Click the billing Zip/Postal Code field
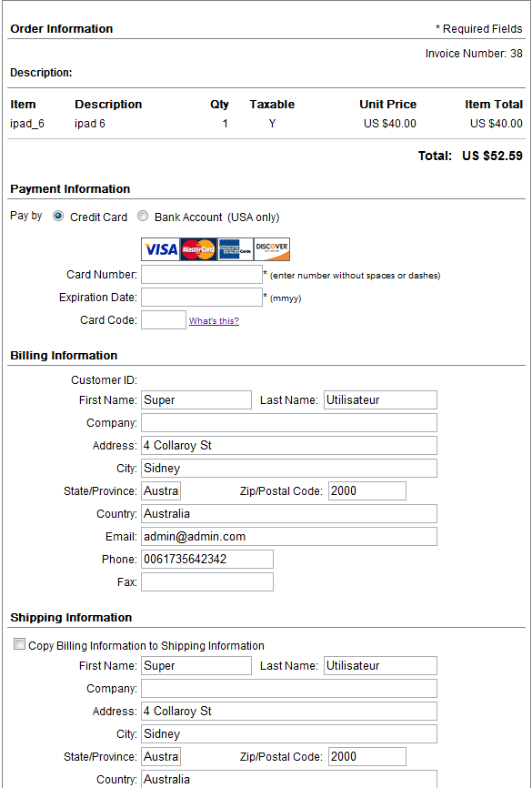532x788 pixels. point(367,491)
